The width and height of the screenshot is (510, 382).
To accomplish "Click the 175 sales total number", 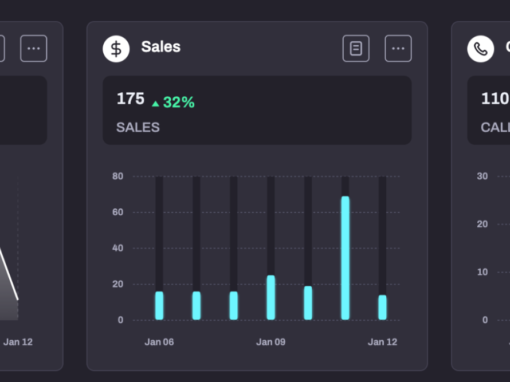I will 130,99.
